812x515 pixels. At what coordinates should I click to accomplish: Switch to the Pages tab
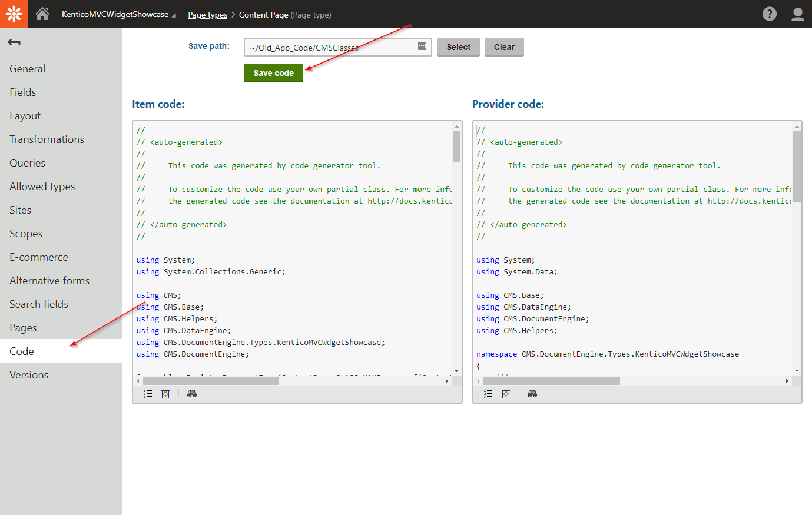(x=61, y=328)
